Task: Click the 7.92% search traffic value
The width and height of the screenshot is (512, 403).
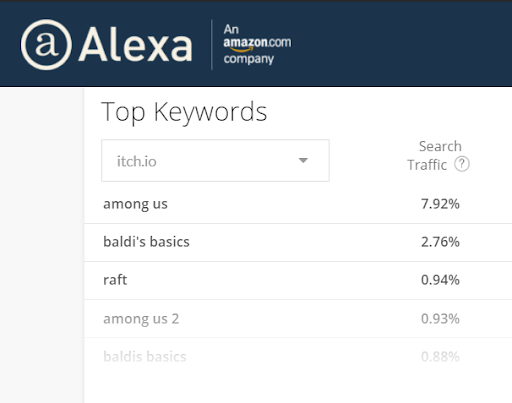Action: click(440, 204)
